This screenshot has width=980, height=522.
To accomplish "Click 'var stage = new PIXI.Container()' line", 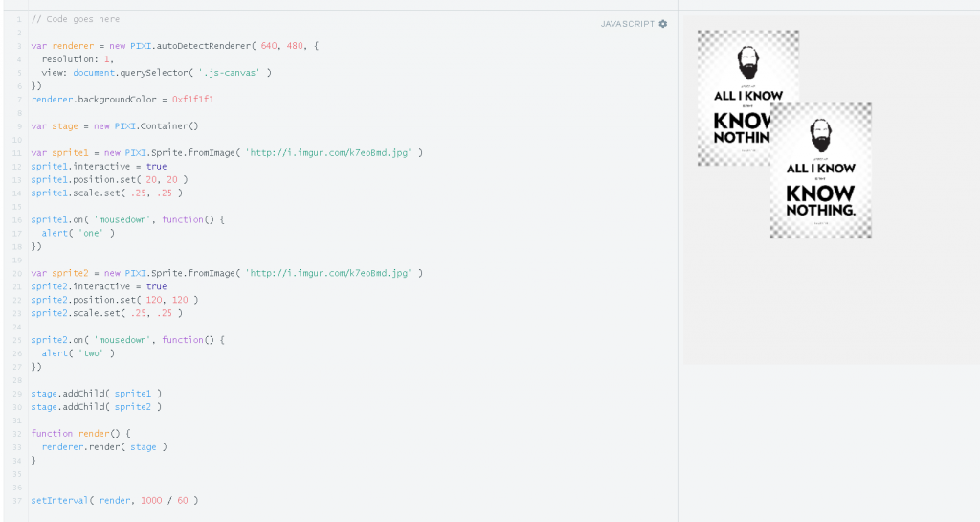I will pos(115,126).
